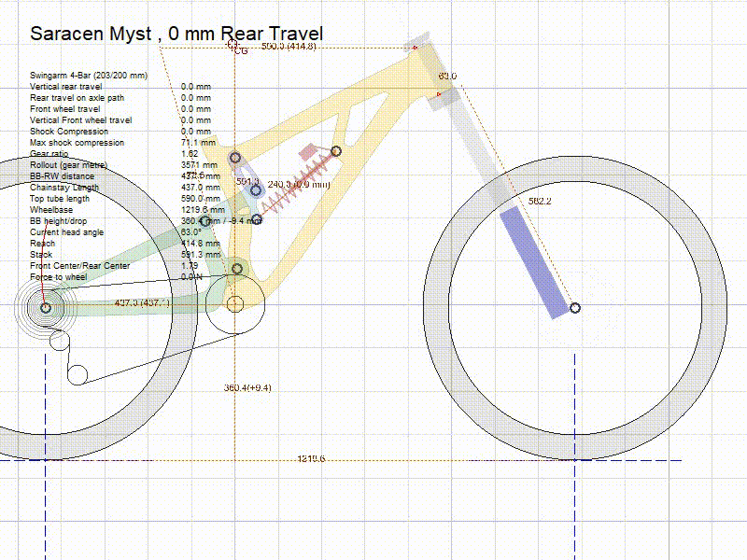This screenshot has width=747, height=560.
Task: Select the '360.4(+9.4)' BB height dimension
Action: coord(247,388)
